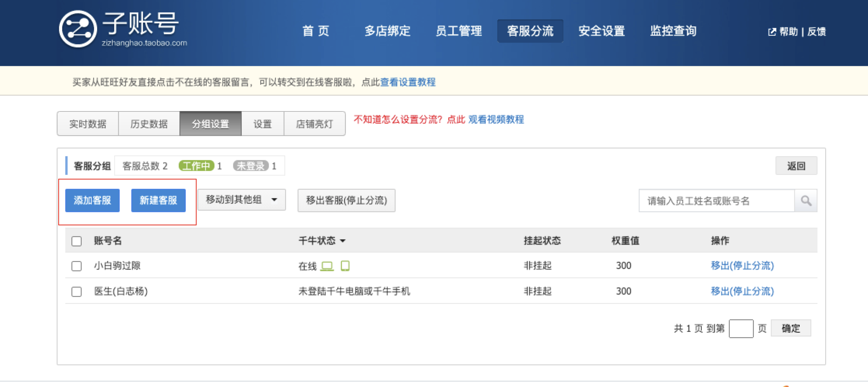
Task: Click 非挂起 status for 小白驹过隙
Action: pyautogui.click(x=538, y=266)
